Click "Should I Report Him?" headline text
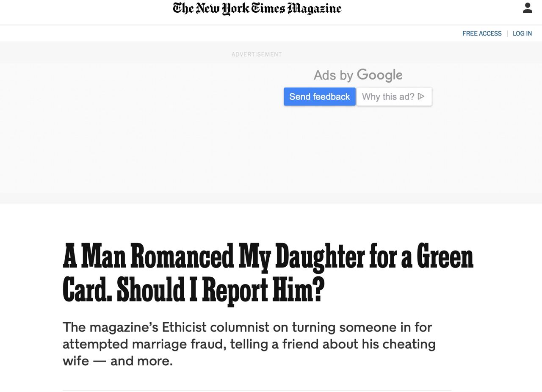 click(221, 290)
